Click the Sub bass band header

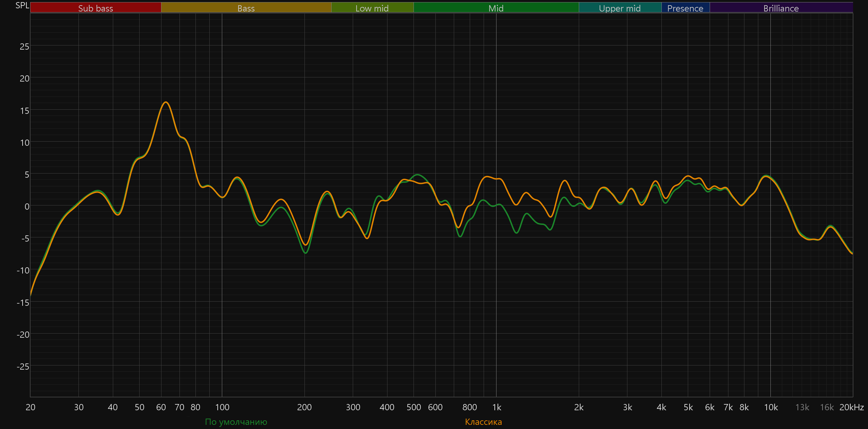pos(95,8)
